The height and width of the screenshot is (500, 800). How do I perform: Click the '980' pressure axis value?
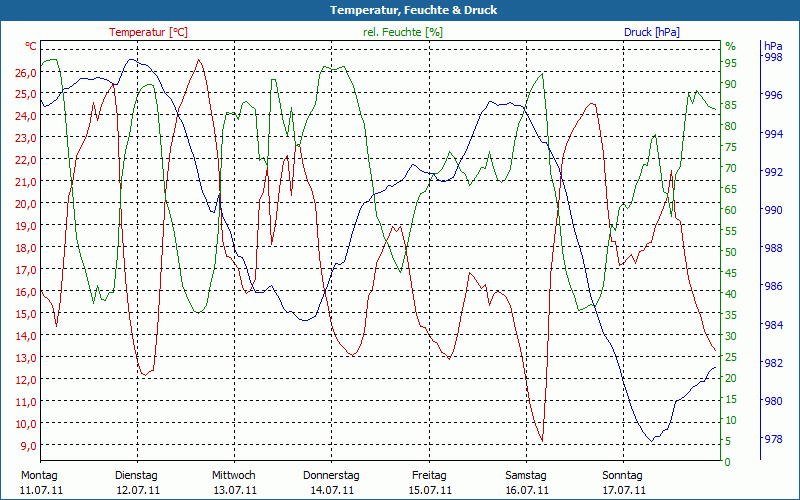coord(773,402)
